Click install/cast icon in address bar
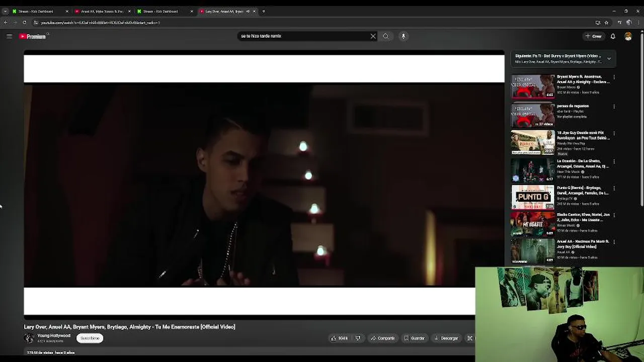Screen dimensions: 644x362 click(598, 22)
